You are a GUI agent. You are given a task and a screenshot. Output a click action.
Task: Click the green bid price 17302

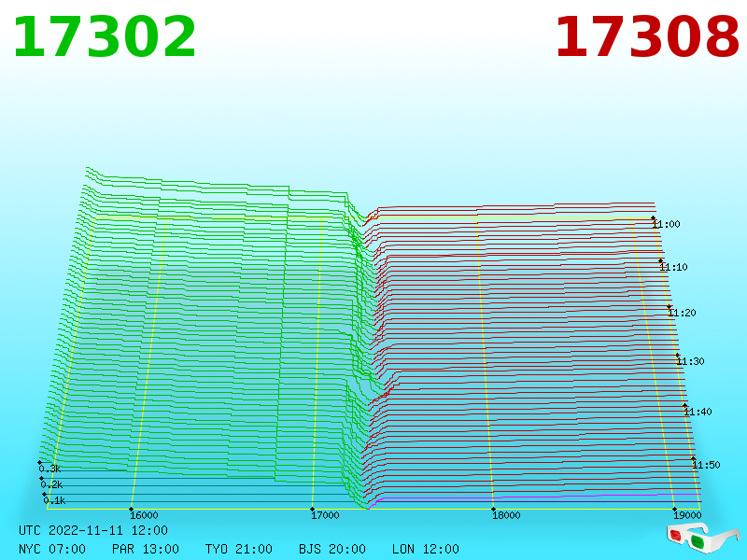click(x=105, y=37)
